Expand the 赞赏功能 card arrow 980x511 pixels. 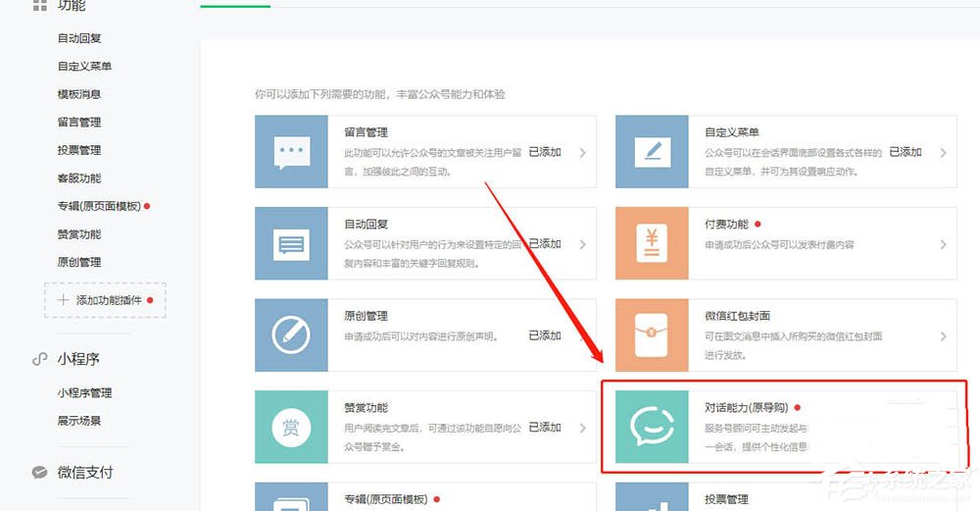click(x=582, y=429)
